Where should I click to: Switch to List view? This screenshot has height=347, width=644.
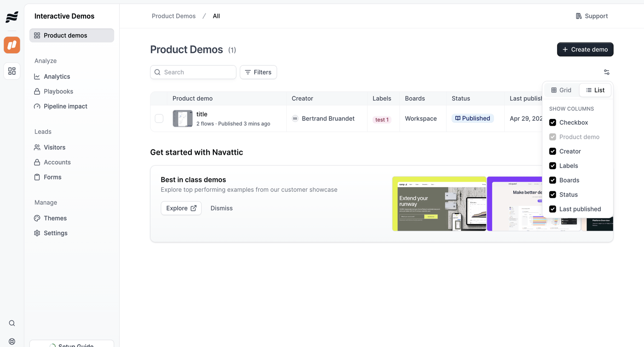pyautogui.click(x=595, y=90)
